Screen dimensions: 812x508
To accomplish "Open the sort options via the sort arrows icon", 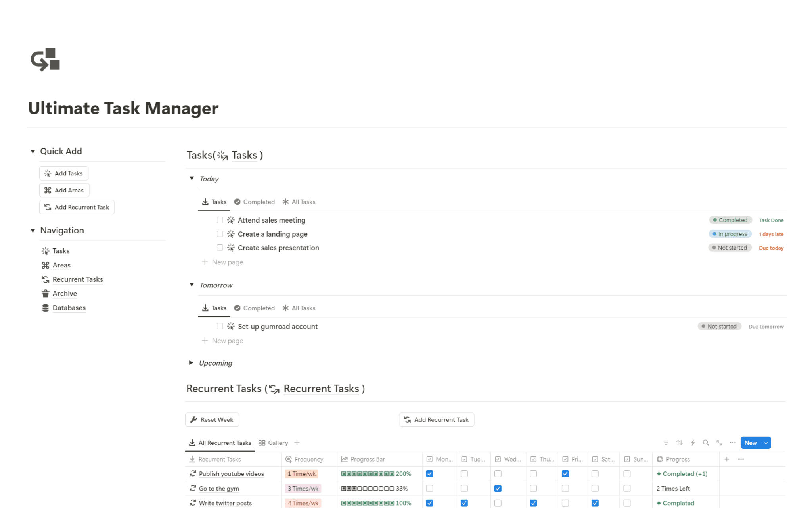I will click(x=680, y=443).
